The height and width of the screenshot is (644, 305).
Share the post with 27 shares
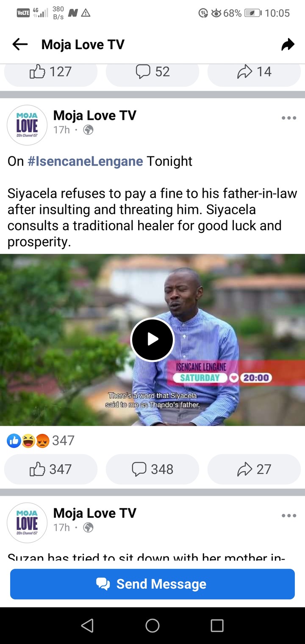(254, 469)
